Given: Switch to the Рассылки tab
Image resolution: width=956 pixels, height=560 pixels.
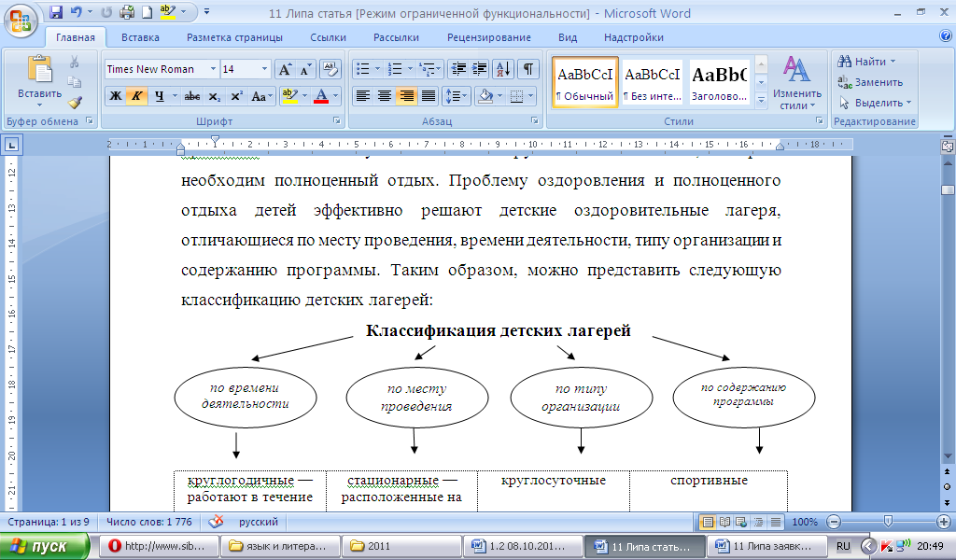Looking at the screenshot, I should pyautogui.click(x=396, y=37).
